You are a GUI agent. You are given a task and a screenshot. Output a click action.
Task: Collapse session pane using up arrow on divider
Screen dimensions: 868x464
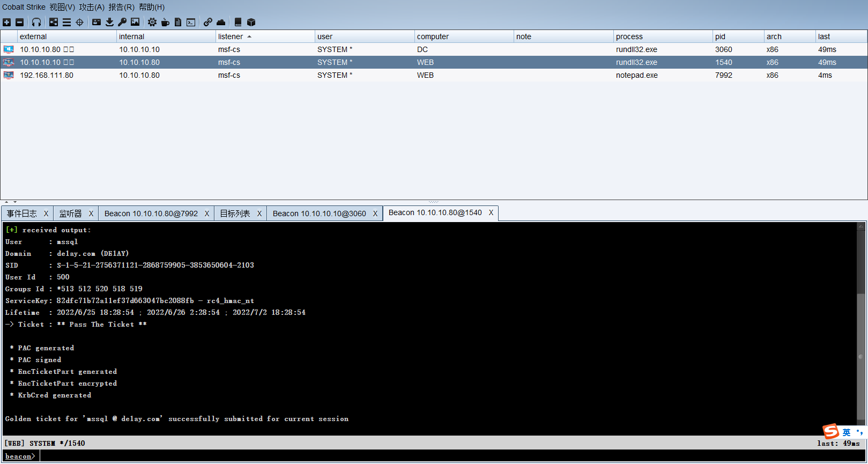(6, 202)
